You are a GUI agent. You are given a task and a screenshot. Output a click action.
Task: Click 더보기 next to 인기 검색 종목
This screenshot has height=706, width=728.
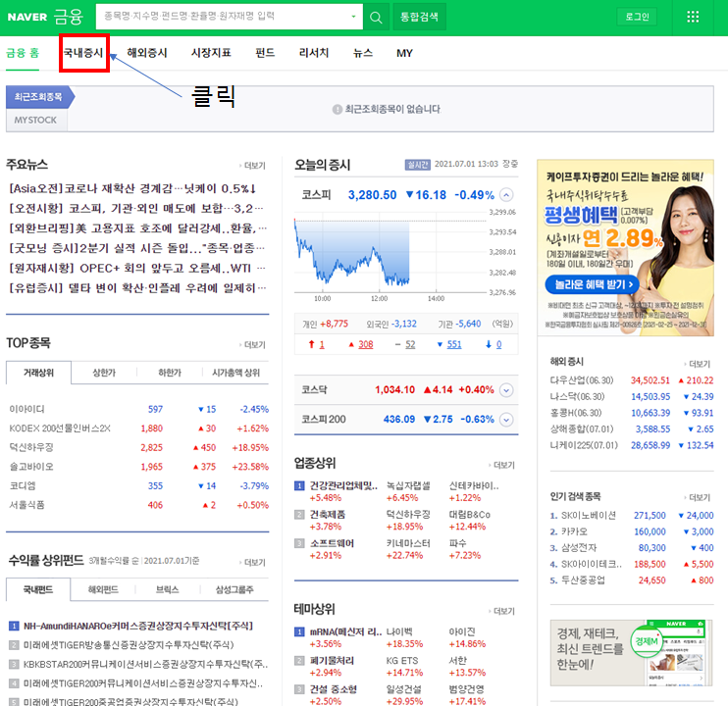pyautogui.click(x=698, y=498)
